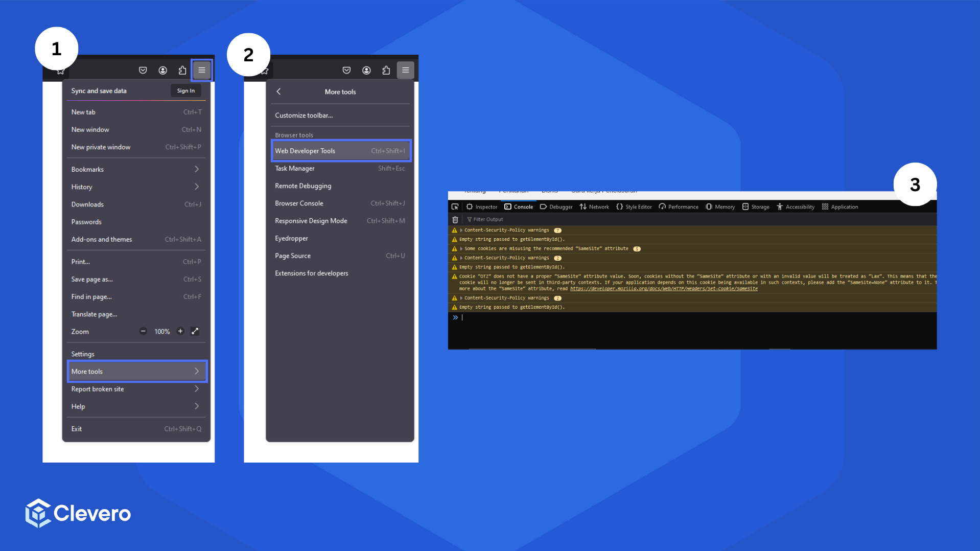980x551 pixels.
Task: Click the Sync and save data label
Action: [x=99, y=91]
